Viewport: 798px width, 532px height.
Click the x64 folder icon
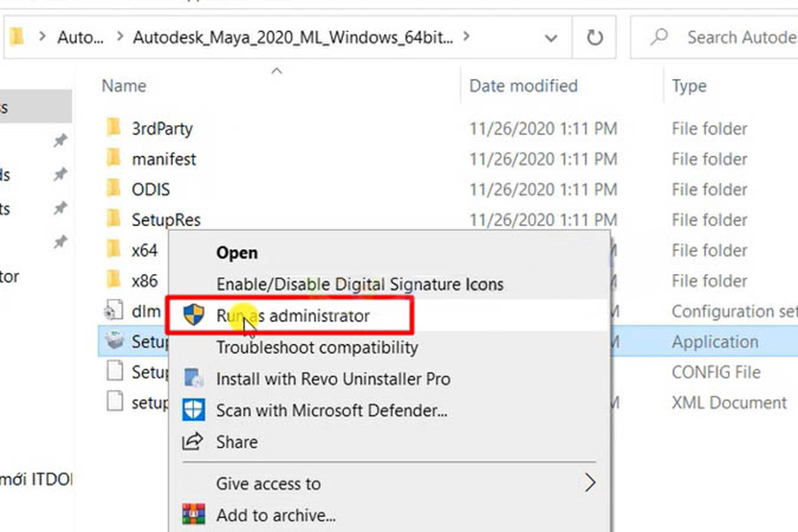[114, 249]
